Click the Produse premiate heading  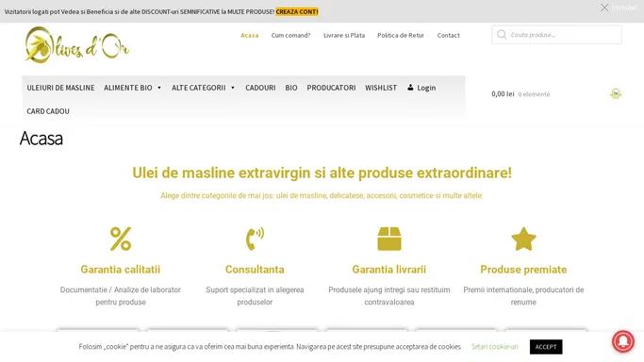[523, 270]
